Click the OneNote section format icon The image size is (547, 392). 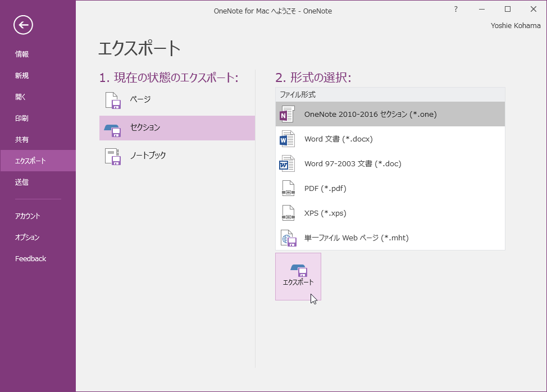[287, 114]
